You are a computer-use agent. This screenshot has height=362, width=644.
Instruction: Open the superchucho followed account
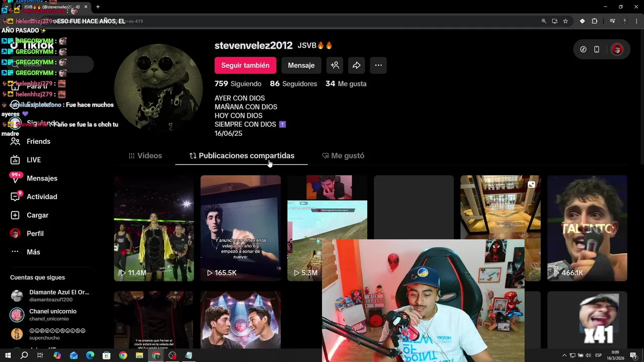tap(48, 334)
